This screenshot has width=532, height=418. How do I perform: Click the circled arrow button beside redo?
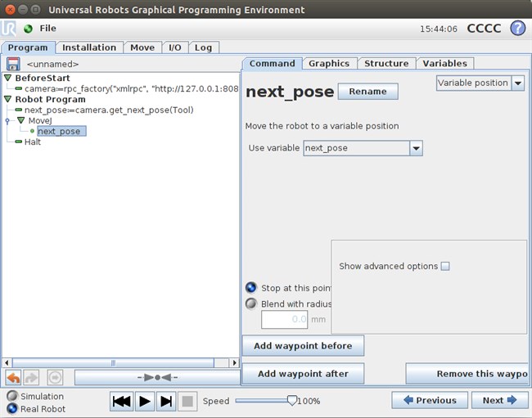(55, 377)
